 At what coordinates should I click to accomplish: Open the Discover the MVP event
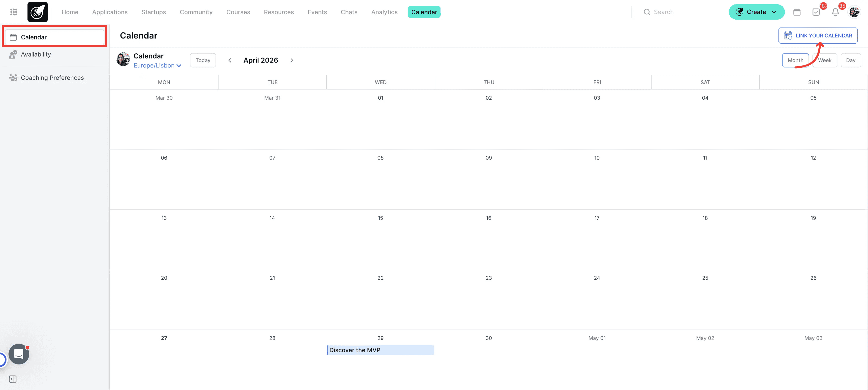pos(380,350)
